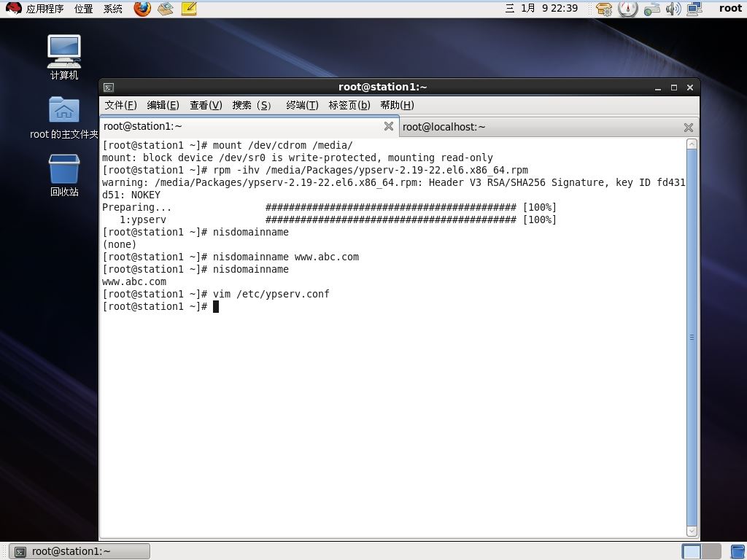This screenshot has height=560, width=747.
Task: Click the terminal prompt cursor line
Action: coord(160,306)
